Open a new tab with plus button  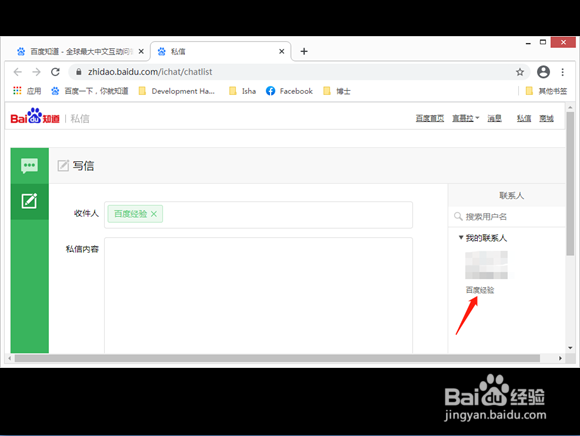tap(304, 51)
